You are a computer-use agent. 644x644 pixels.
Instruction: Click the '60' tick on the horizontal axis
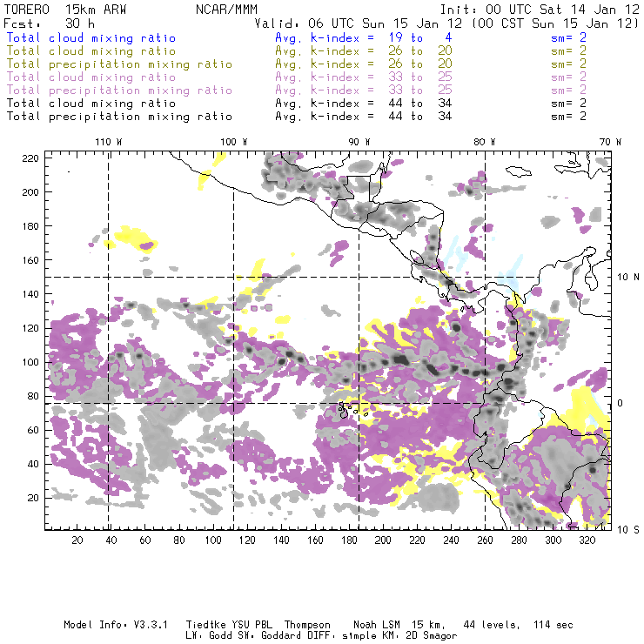coord(145,540)
